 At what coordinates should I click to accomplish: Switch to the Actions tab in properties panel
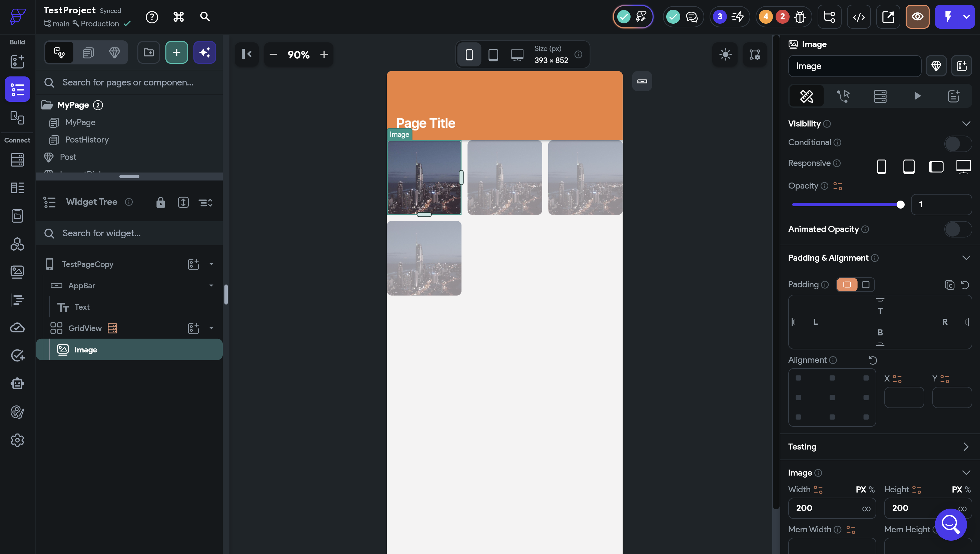pyautogui.click(x=843, y=96)
